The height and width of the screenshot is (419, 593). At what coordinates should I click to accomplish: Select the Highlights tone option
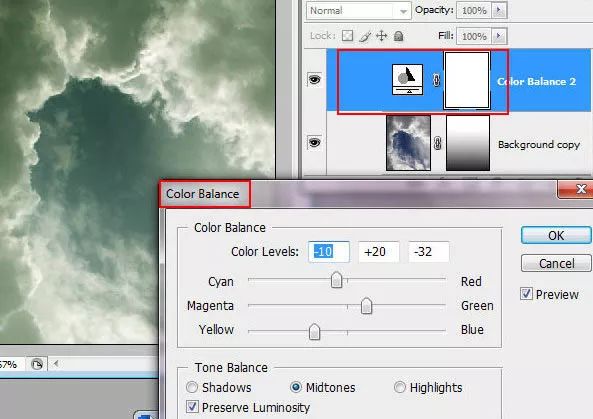click(399, 387)
